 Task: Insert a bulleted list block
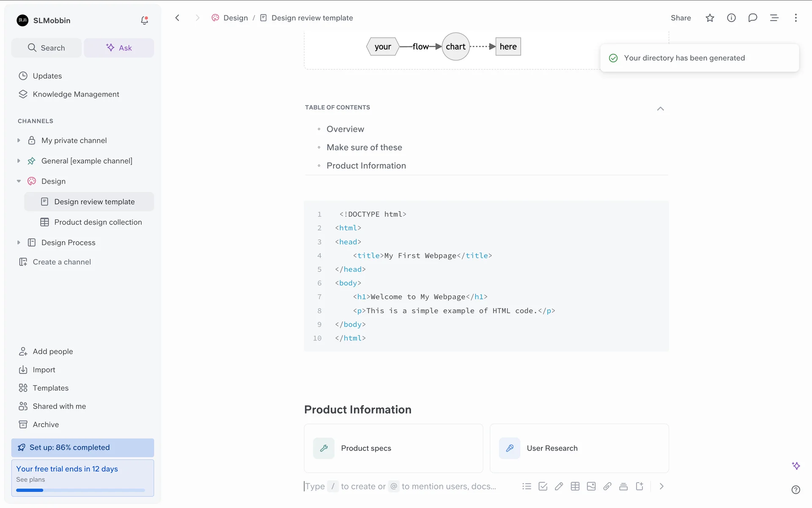point(527,486)
